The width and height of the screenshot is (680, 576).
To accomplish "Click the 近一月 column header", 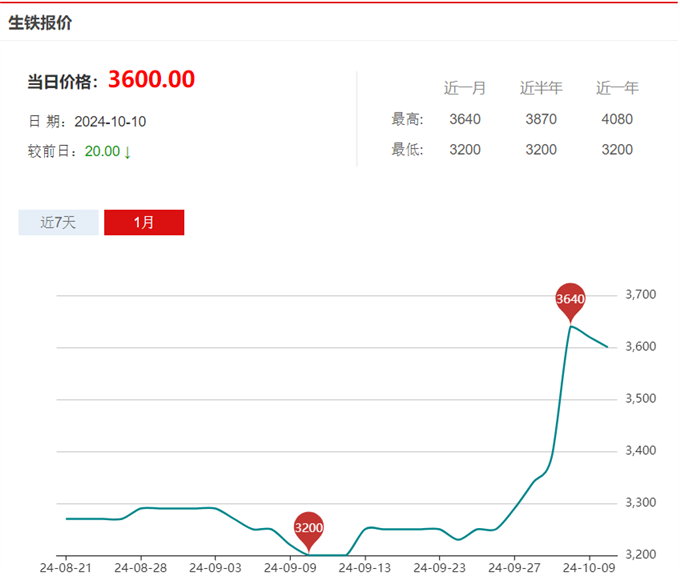I will (465, 88).
